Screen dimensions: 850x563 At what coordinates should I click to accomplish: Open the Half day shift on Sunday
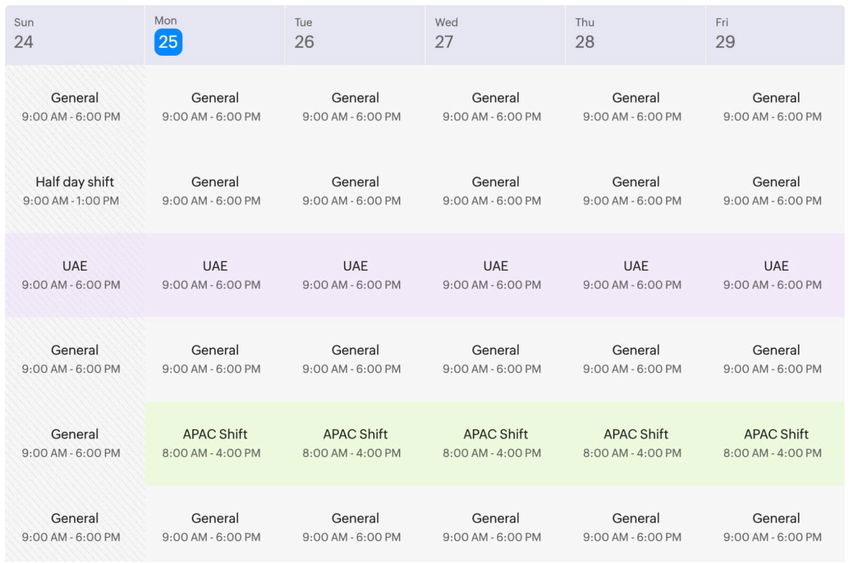[x=75, y=191]
